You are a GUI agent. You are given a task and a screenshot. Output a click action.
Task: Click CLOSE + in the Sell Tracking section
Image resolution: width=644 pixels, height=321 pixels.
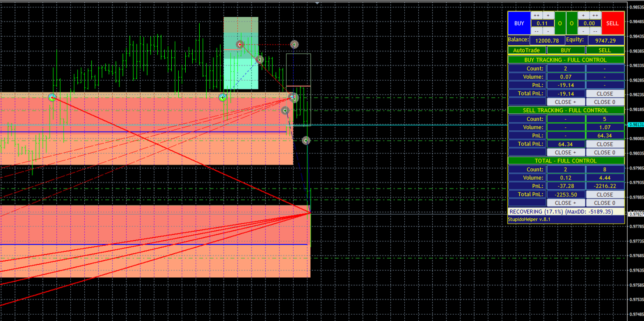(x=566, y=152)
